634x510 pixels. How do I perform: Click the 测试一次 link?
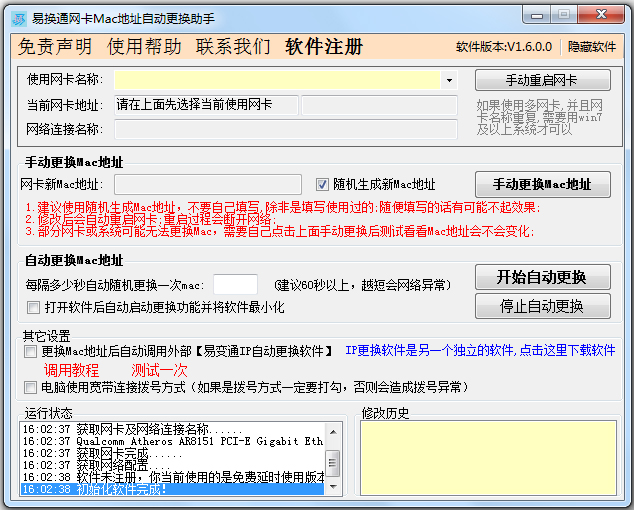159,370
